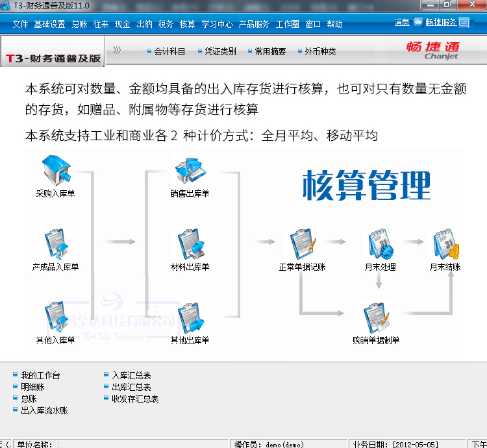The width and height of the screenshot is (487, 448).
Task: Click the T3 application title bar icon
Action: click(5, 5)
